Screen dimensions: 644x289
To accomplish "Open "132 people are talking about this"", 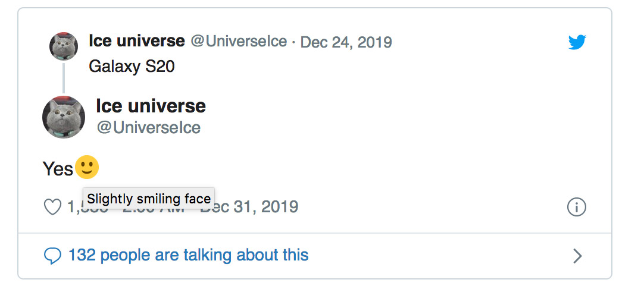I will 188,256.
